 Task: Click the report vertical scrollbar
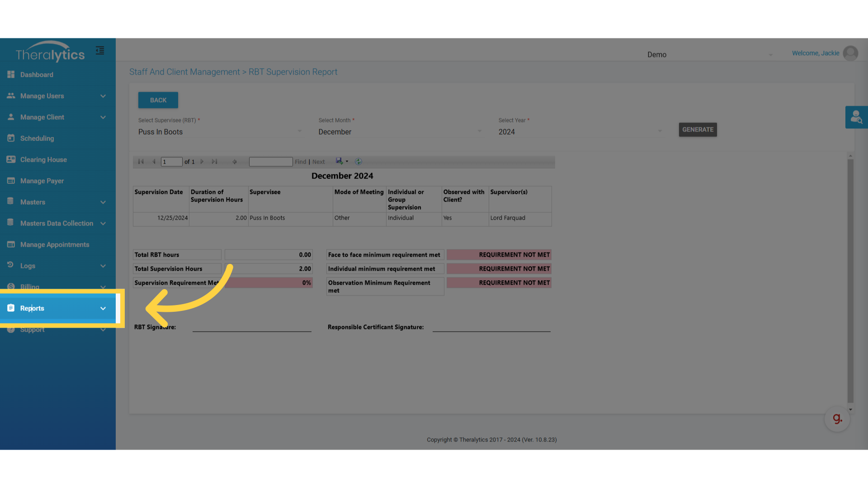(x=850, y=280)
